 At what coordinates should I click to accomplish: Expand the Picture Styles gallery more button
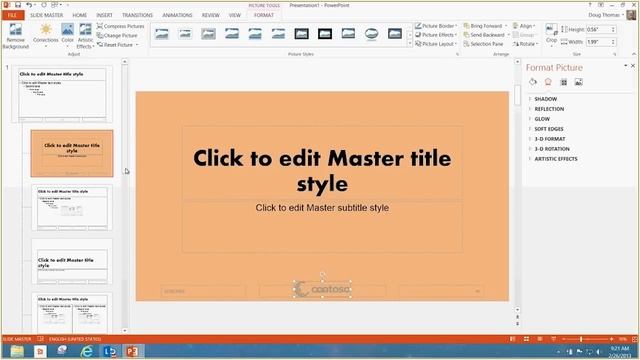[409, 44]
